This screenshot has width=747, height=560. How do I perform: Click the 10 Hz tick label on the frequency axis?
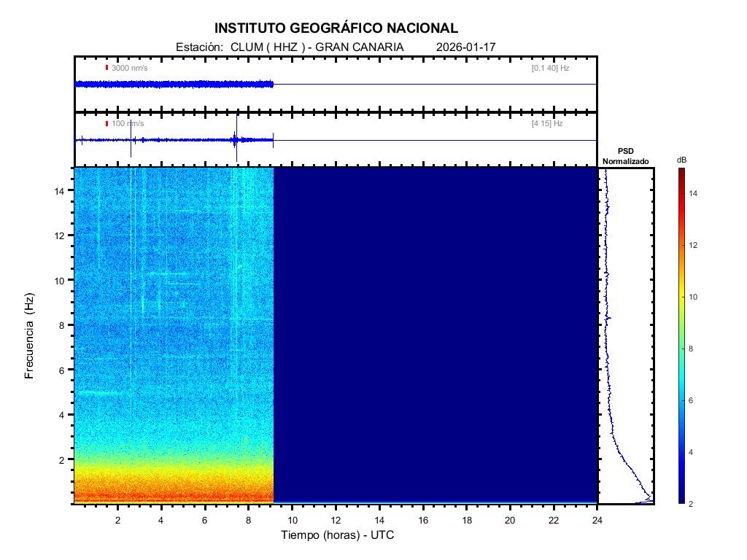point(61,280)
